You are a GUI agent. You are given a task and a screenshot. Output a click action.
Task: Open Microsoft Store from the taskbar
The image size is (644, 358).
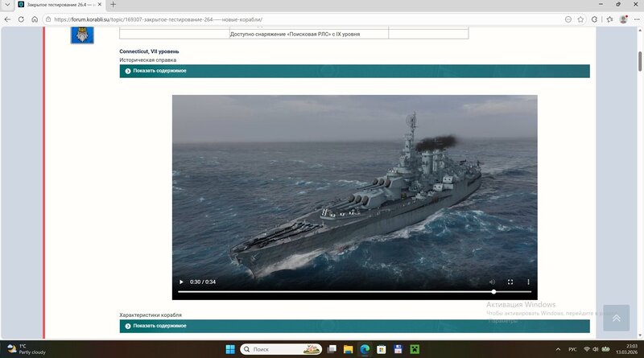tap(382, 349)
